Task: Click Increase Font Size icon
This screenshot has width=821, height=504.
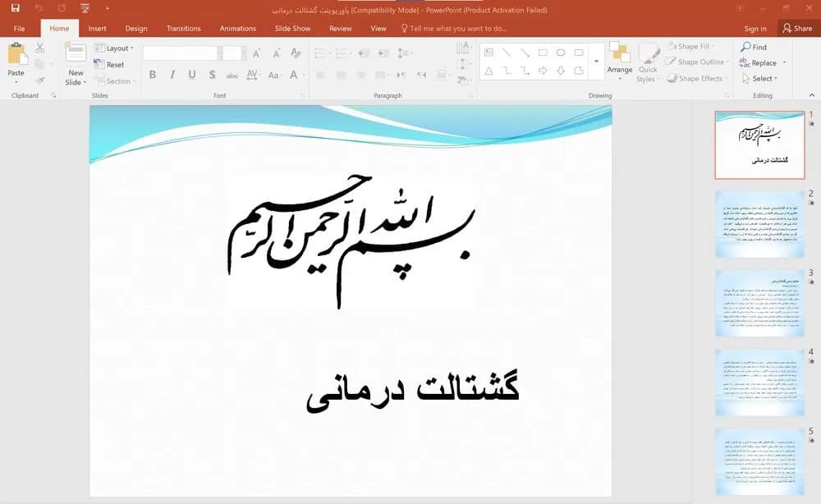Action: (x=256, y=53)
